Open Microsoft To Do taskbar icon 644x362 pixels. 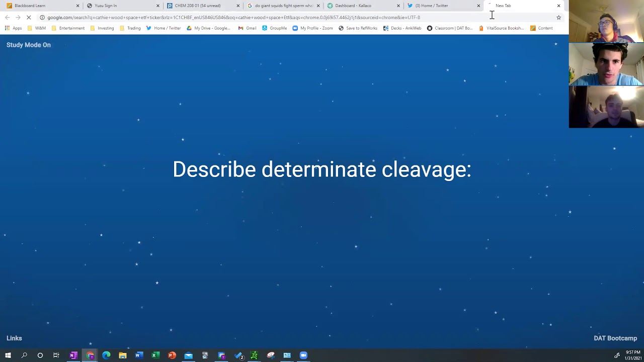tap(238, 355)
